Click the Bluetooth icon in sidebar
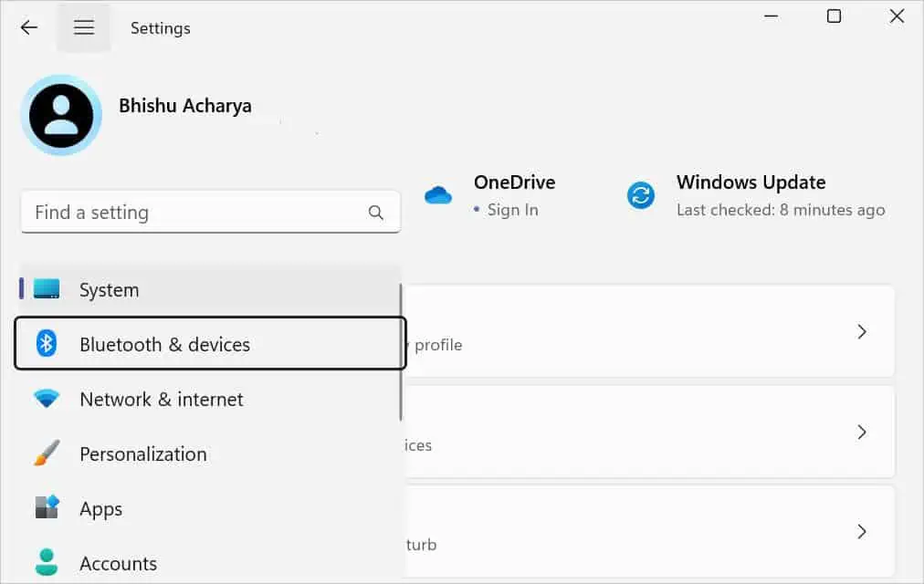The image size is (924, 584). pos(47,344)
